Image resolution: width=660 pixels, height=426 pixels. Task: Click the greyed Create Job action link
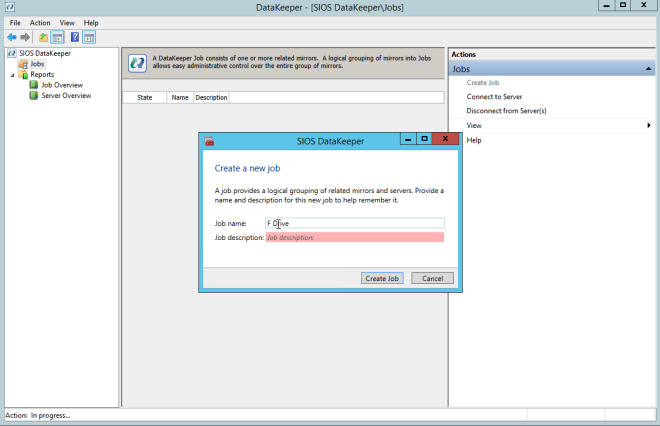click(x=483, y=83)
